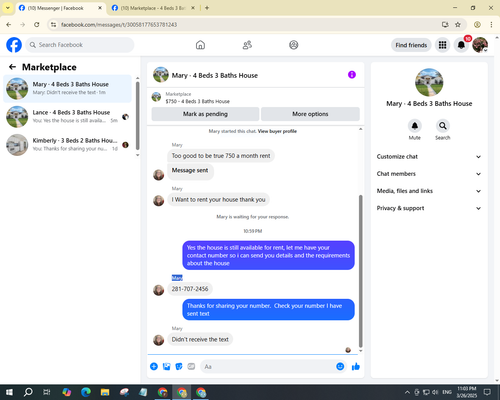The height and width of the screenshot is (400, 500).
Task: Expand the Chat members section
Action: [429, 174]
